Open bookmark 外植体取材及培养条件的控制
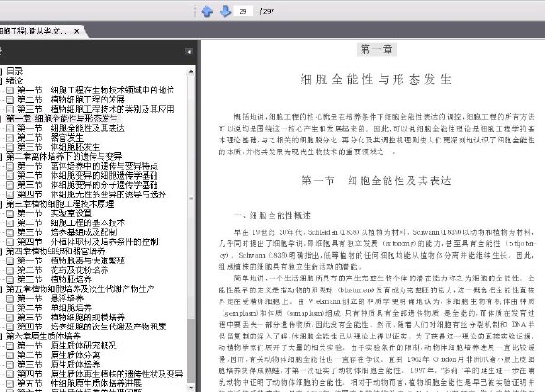Image resolution: width=545 pixels, height=392 pixels. click(x=88, y=241)
